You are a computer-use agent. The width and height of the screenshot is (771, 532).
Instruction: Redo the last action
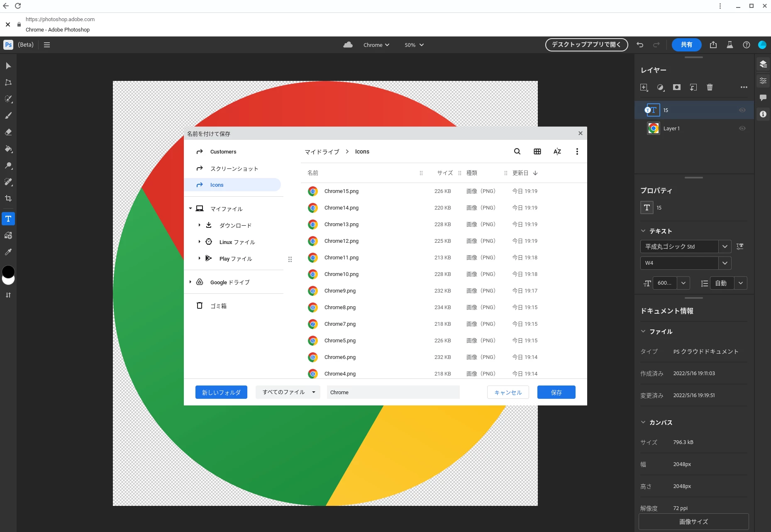(x=656, y=45)
